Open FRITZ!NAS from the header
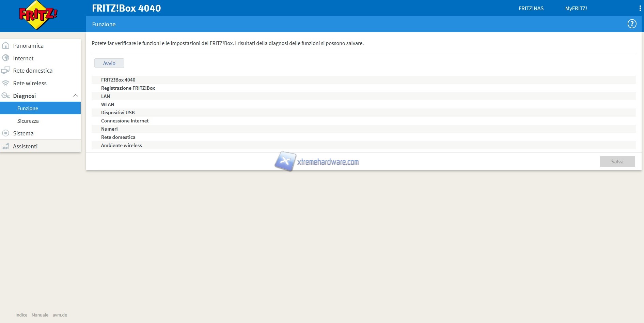This screenshot has width=644, height=323. coord(531,8)
